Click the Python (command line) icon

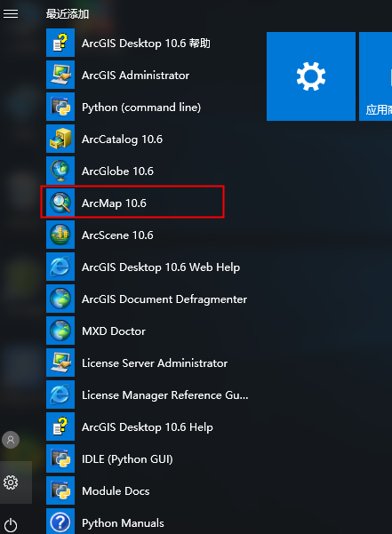[60, 107]
